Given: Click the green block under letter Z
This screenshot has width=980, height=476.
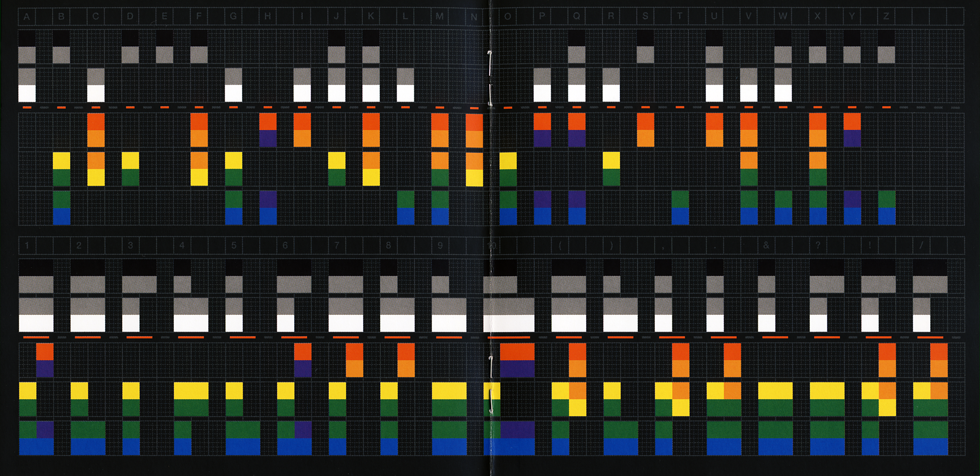Looking at the screenshot, I should point(886,199).
